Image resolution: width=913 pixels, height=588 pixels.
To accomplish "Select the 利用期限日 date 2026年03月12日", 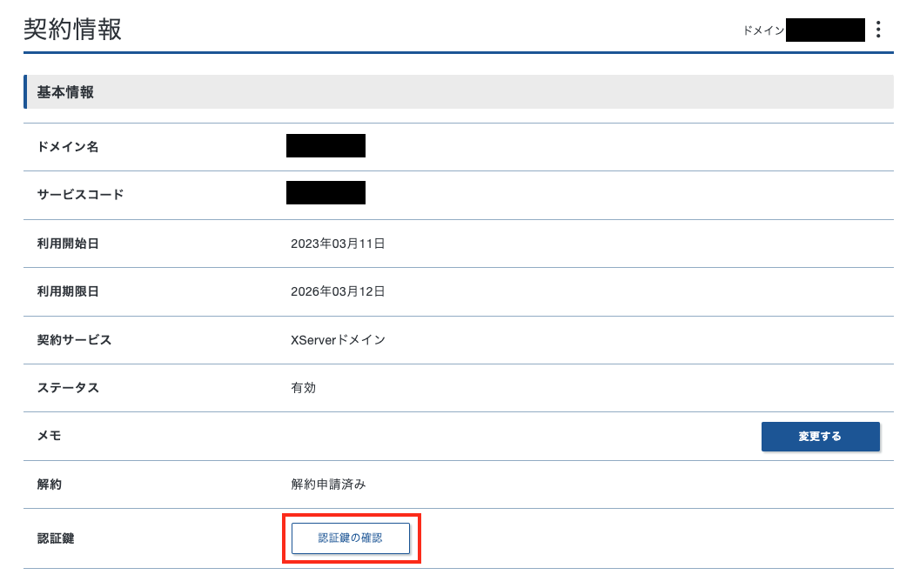I will 338,291.
